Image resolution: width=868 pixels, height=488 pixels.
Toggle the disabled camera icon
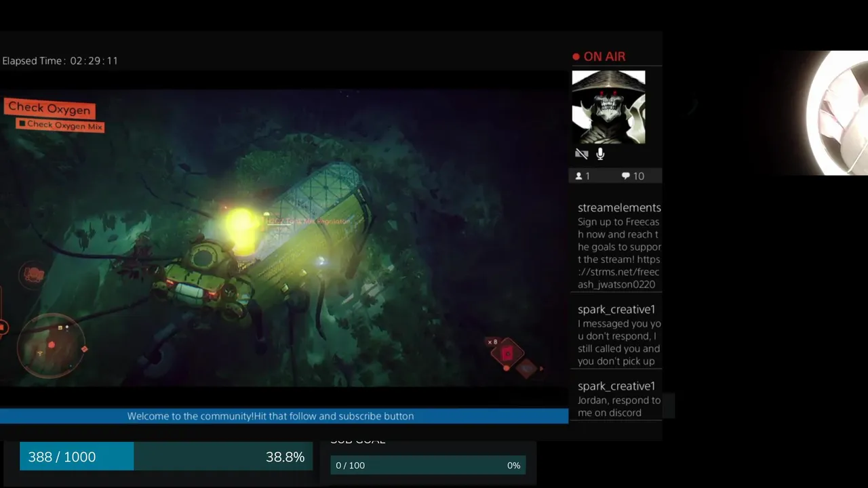click(581, 154)
